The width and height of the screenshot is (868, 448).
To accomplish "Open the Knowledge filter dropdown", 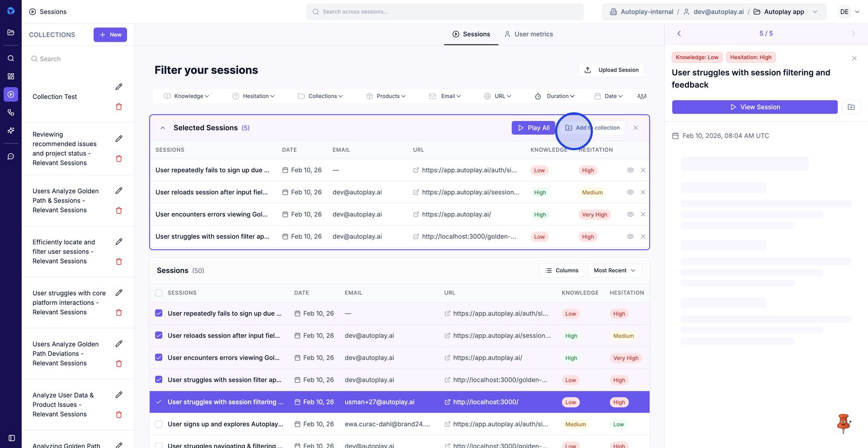I will tap(187, 96).
